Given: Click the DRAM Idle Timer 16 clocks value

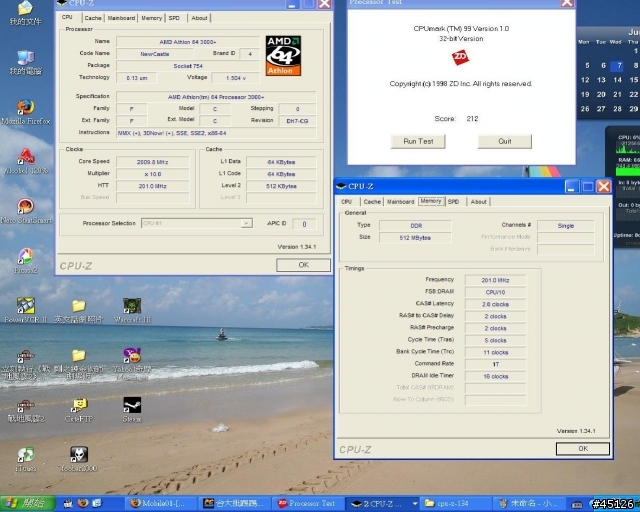Looking at the screenshot, I should (495, 376).
